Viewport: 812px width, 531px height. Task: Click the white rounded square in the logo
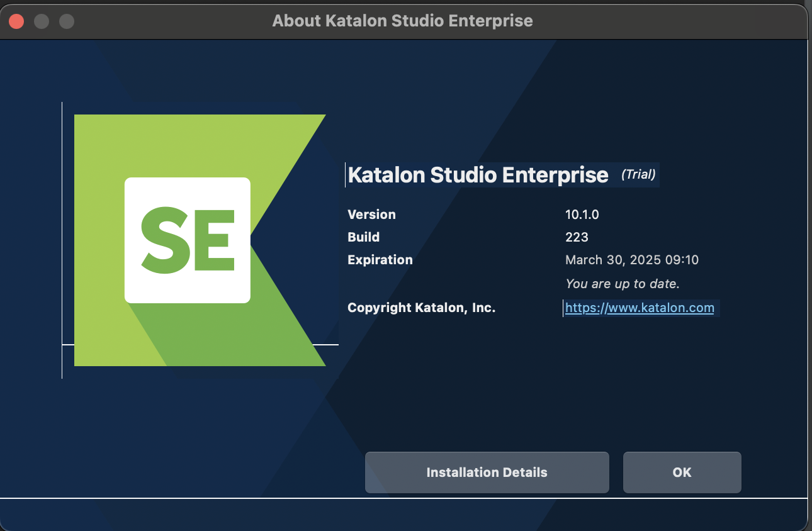click(187, 239)
